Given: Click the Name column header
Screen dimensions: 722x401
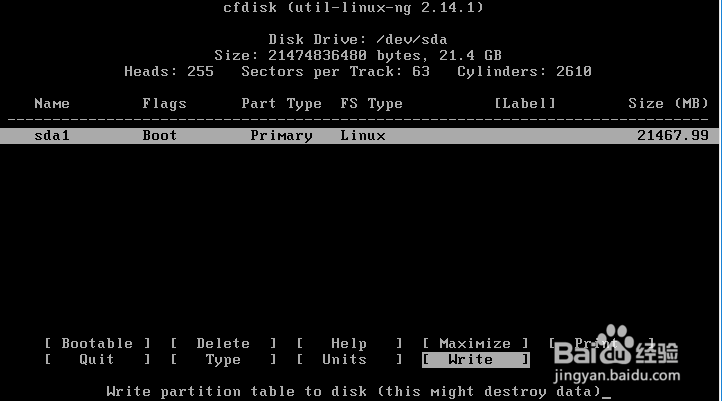Looking at the screenshot, I should pyautogui.click(x=52, y=104).
